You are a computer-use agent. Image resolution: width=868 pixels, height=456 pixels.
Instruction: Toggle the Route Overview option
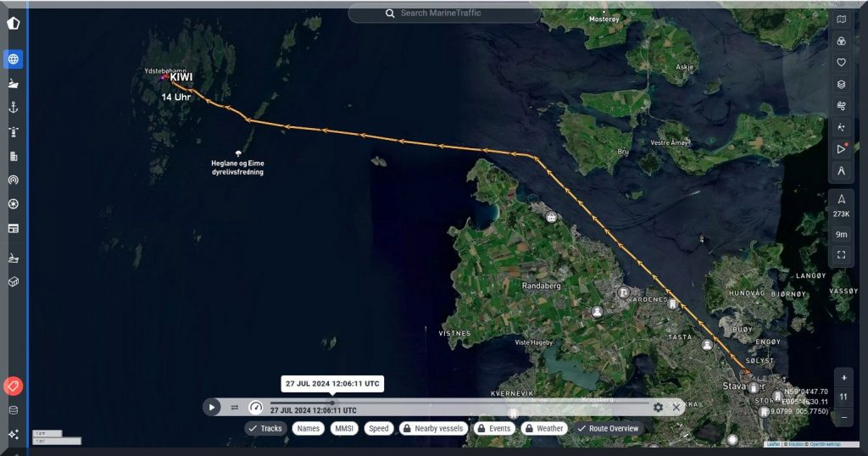click(x=608, y=429)
